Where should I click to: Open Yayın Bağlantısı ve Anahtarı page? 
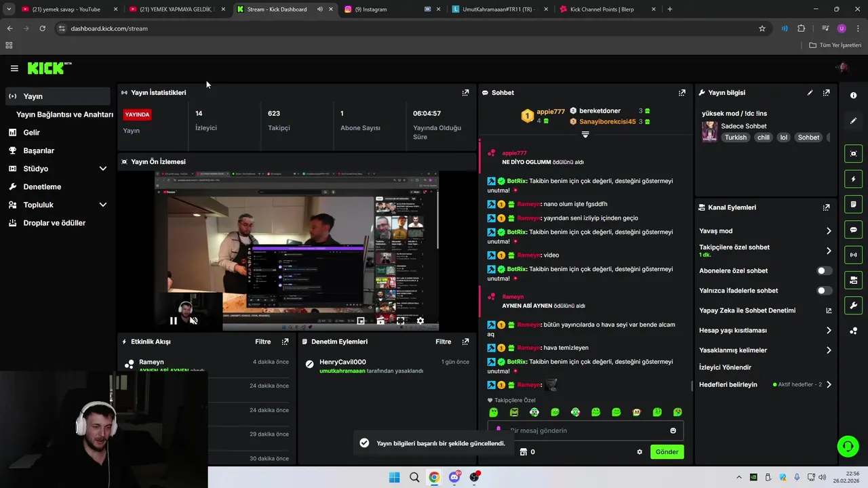(x=64, y=115)
